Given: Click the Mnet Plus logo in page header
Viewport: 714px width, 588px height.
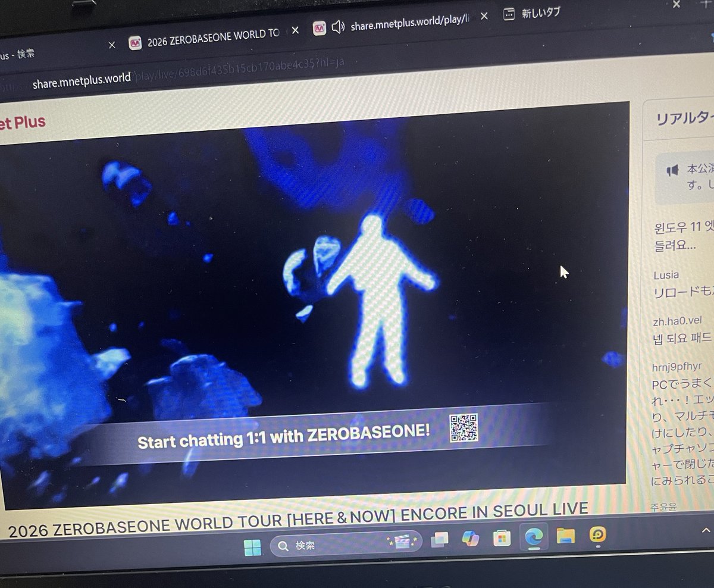Looking at the screenshot, I should click(x=23, y=123).
